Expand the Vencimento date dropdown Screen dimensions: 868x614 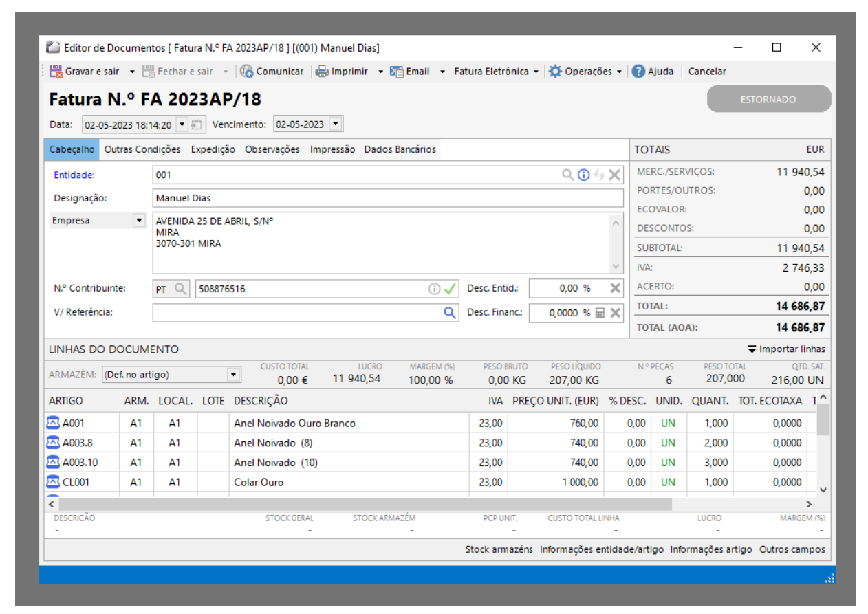[x=335, y=124]
